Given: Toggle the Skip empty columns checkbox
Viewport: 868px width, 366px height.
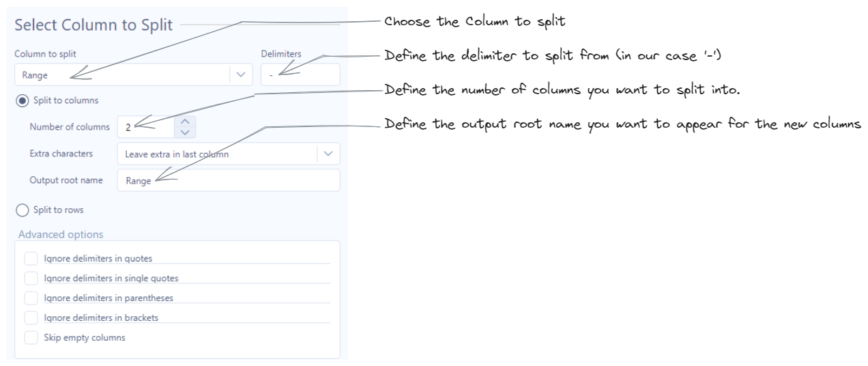Looking at the screenshot, I should click(x=31, y=337).
